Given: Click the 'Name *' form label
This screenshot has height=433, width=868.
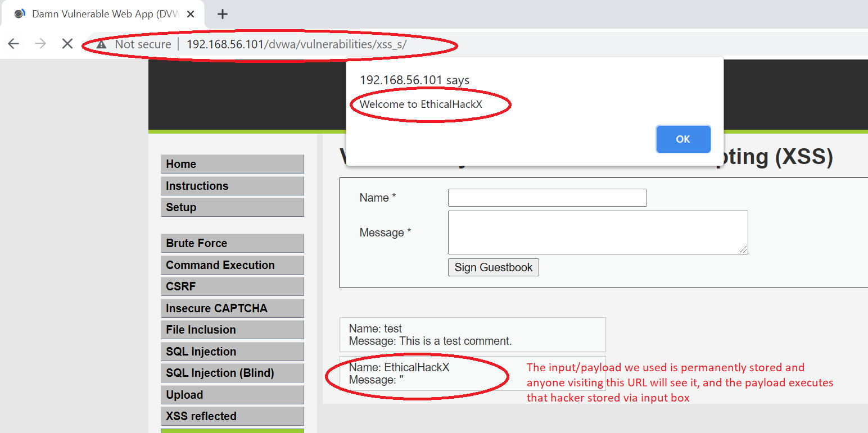Looking at the screenshot, I should [378, 198].
